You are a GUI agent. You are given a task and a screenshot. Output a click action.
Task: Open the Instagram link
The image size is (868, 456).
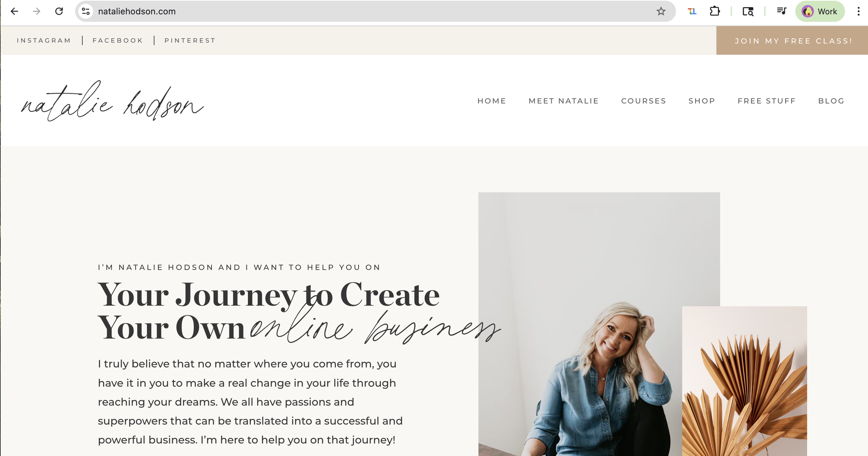[x=44, y=41]
